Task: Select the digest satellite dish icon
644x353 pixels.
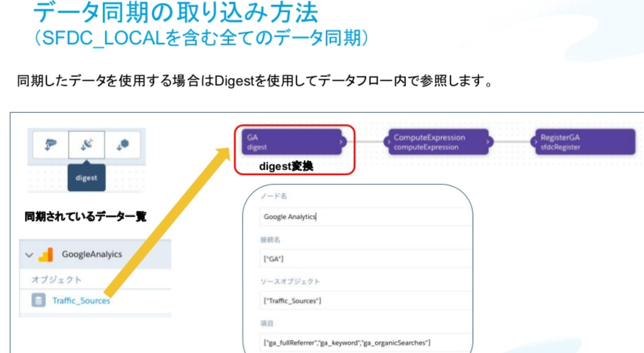Action: [x=87, y=145]
